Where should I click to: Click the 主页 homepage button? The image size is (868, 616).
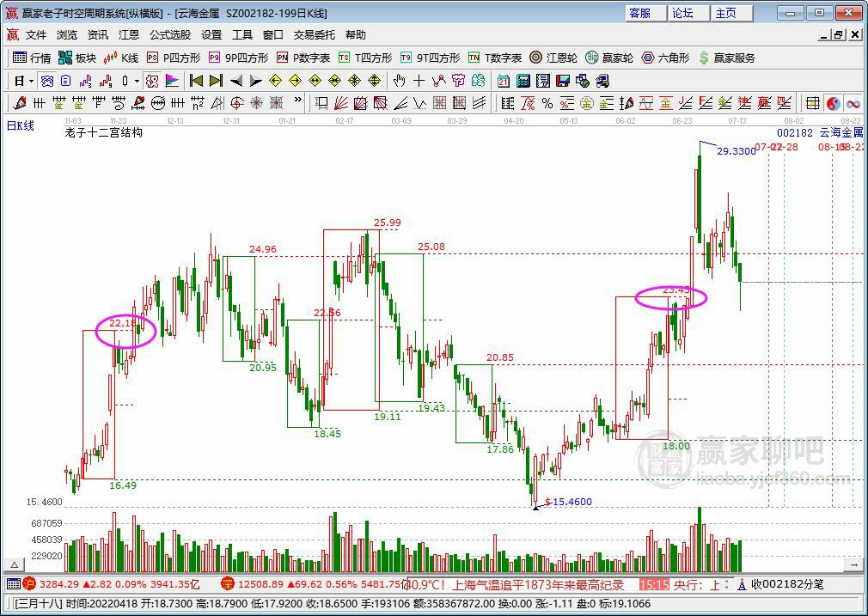coord(732,13)
